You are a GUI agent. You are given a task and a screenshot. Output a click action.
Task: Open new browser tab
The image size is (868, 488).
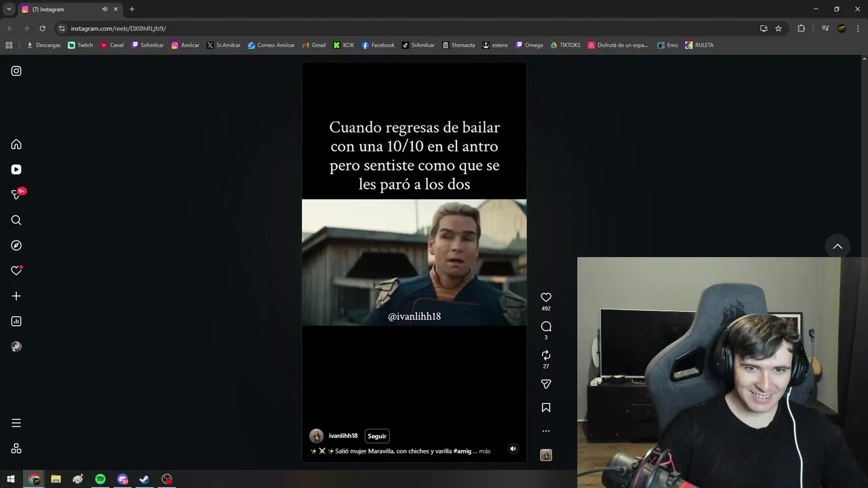(132, 9)
